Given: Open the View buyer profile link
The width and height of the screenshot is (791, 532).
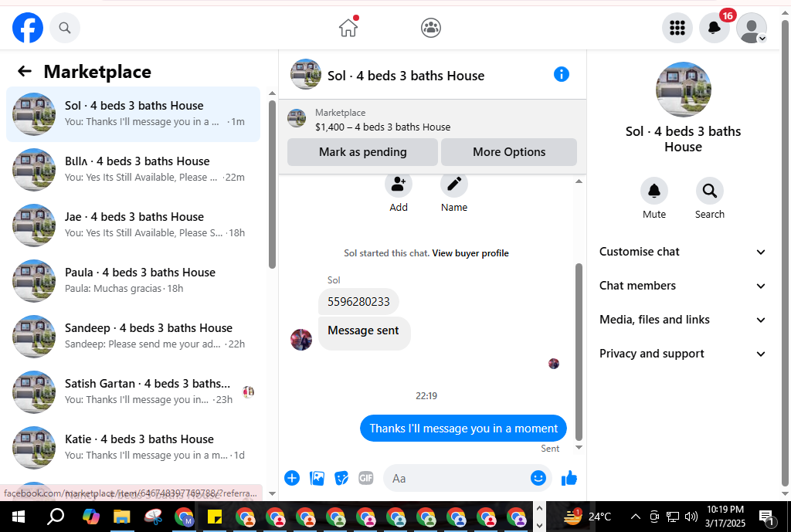Looking at the screenshot, I should pyautogui.click(x=470, y=253).
